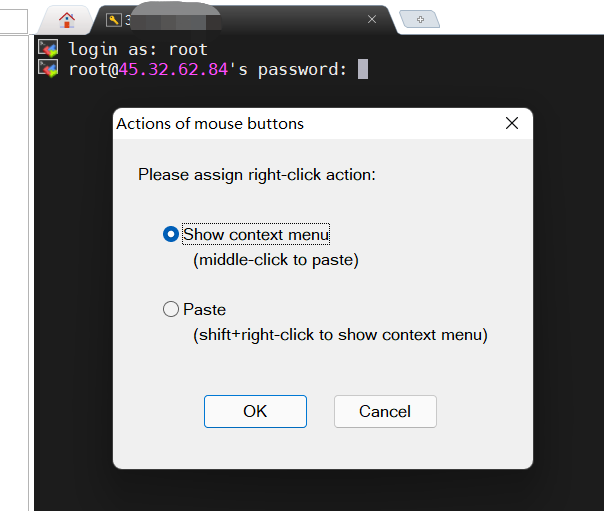Image resolution: width=604 pixels, height=511 pixels.
Task: Click the login as: root terminal line
Action: click(138, 49)
